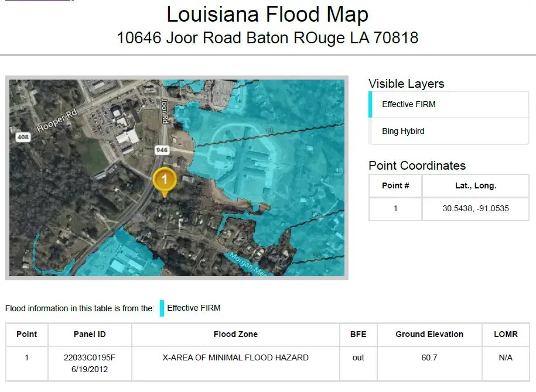Click the Morgan Mea street label on map
The height and width of the screenshot is (392, 536).
pyautogui.click(x=247, y=264)
